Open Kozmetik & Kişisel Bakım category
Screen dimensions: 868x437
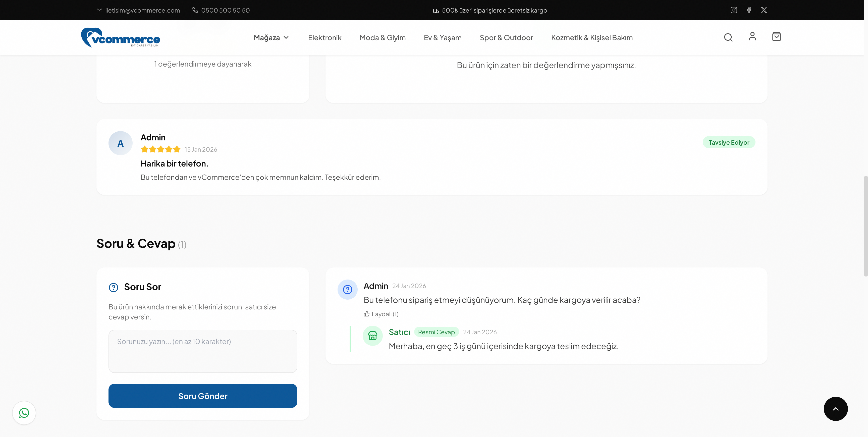592,37
